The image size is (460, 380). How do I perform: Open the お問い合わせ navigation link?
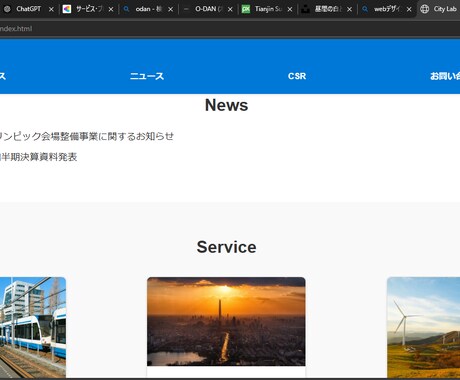[445, 76]
